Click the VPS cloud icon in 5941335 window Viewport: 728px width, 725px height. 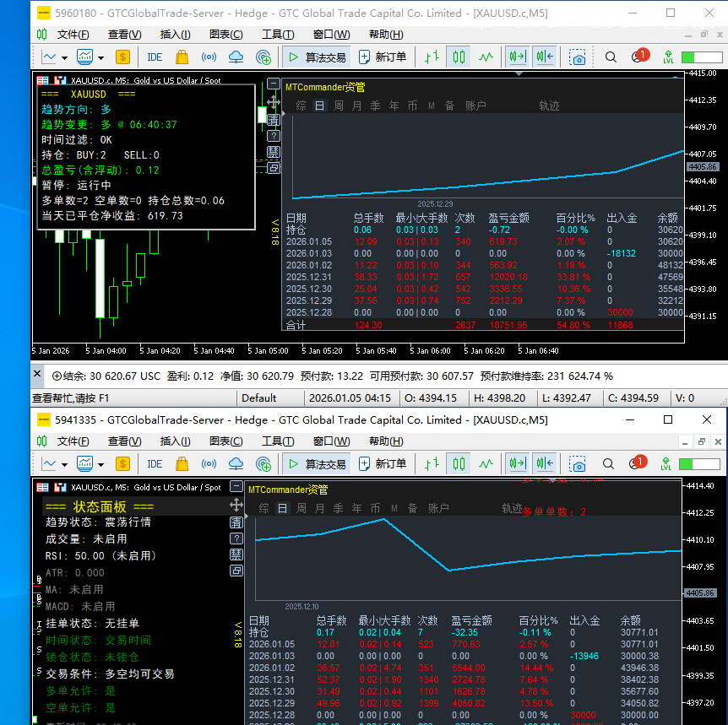[236, 463]
